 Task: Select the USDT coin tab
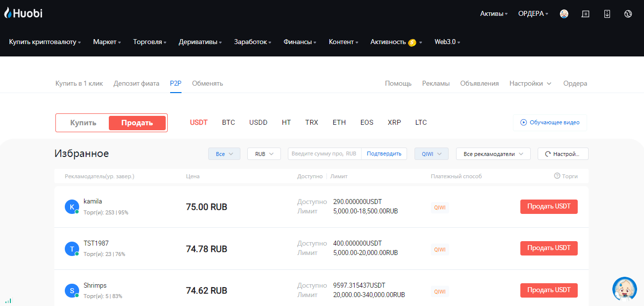pyautogui.click(x=199, y=122)
